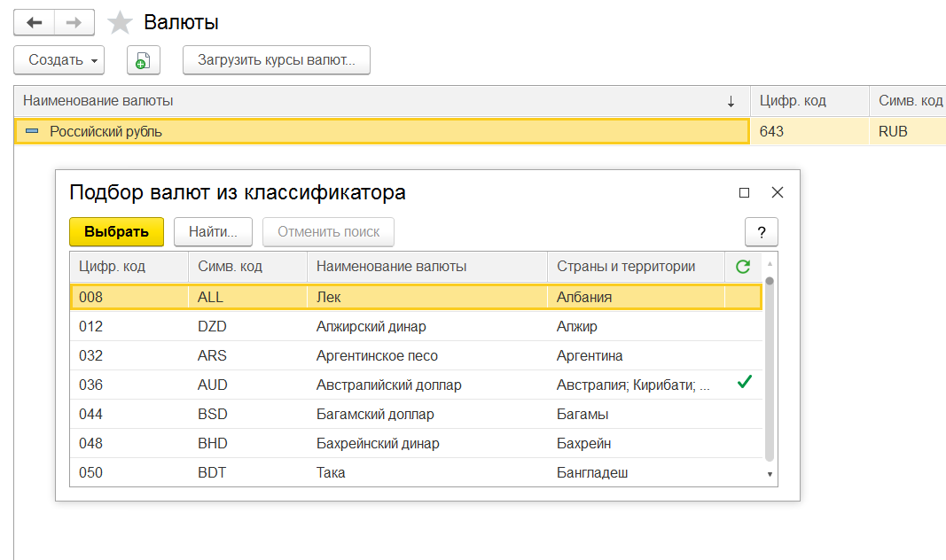The image size is (946, 560).
Task: Click the green plus document icon
Action: tap(143, 60)
